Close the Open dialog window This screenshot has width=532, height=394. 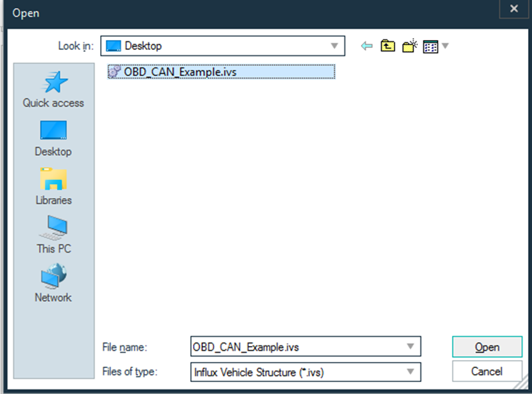513,9
